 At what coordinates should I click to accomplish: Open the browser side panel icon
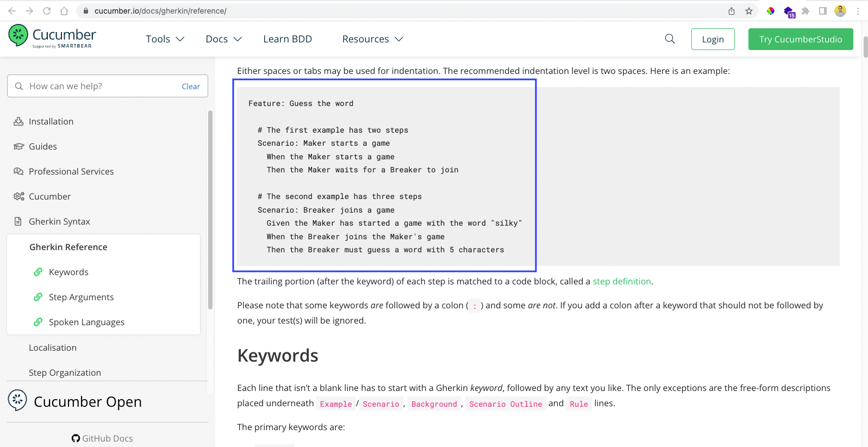(823, 11)
